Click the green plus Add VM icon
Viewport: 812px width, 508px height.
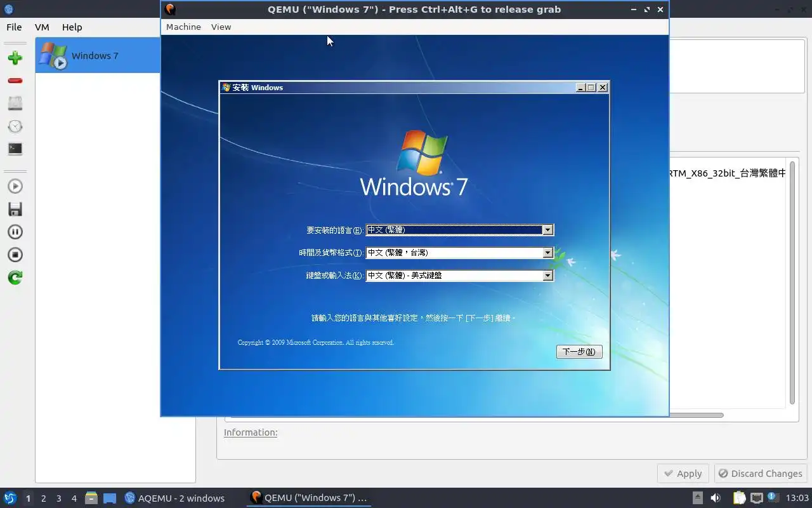pos(15,58)
